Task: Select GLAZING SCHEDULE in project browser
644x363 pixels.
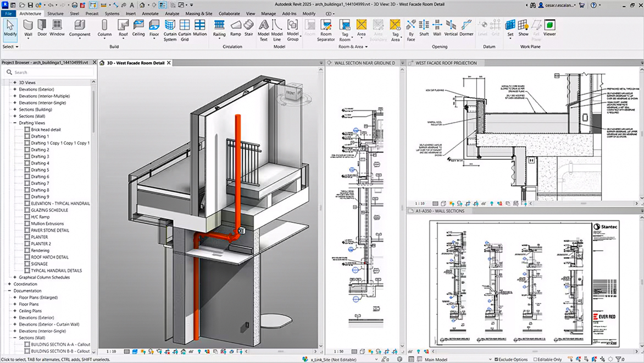Action: pos(49,210)
